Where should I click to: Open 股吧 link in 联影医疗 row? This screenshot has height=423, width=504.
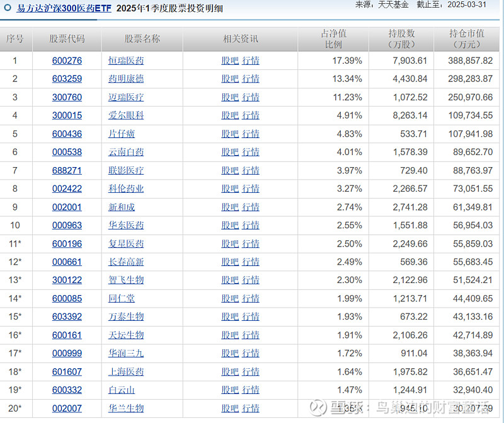(230, 170)
